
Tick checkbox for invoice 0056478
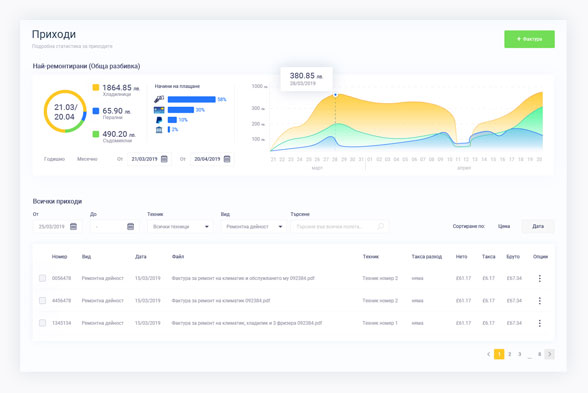[x=42, y=278]
